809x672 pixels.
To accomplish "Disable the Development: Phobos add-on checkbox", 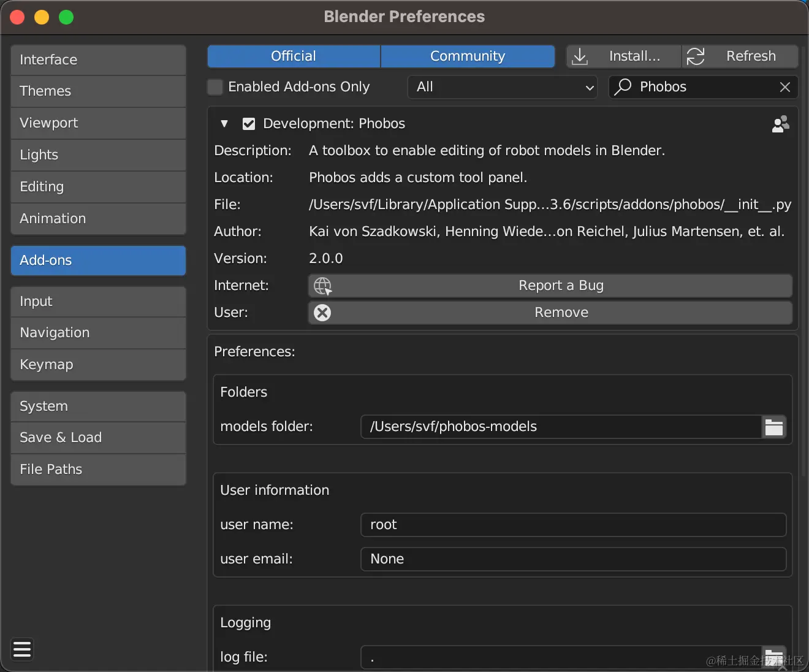I will pos(249,123).
